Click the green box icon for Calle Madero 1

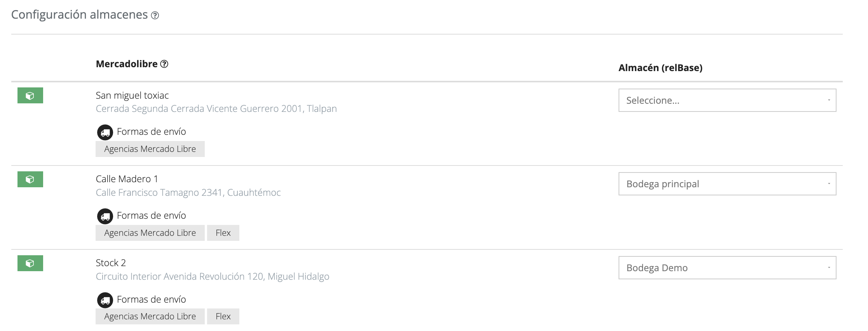click(x=30, y=179)
